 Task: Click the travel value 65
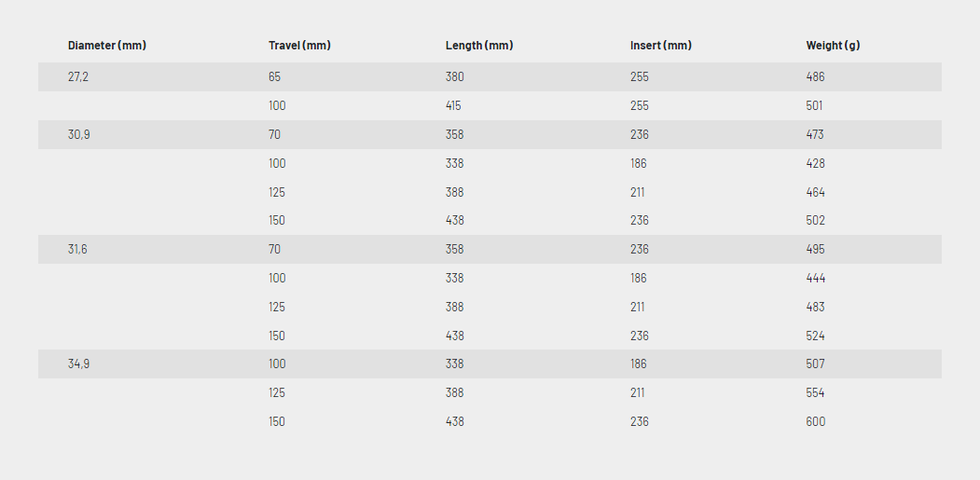coord(275,76)
